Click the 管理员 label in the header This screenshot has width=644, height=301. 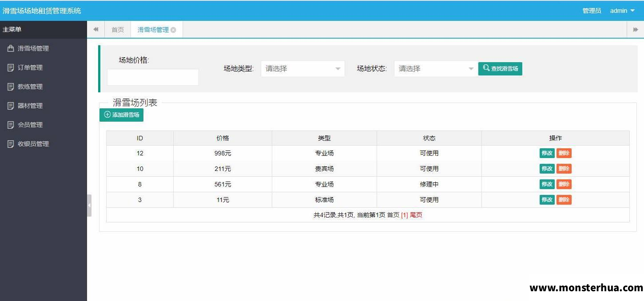pyautogui.click(x=592, y=11)
